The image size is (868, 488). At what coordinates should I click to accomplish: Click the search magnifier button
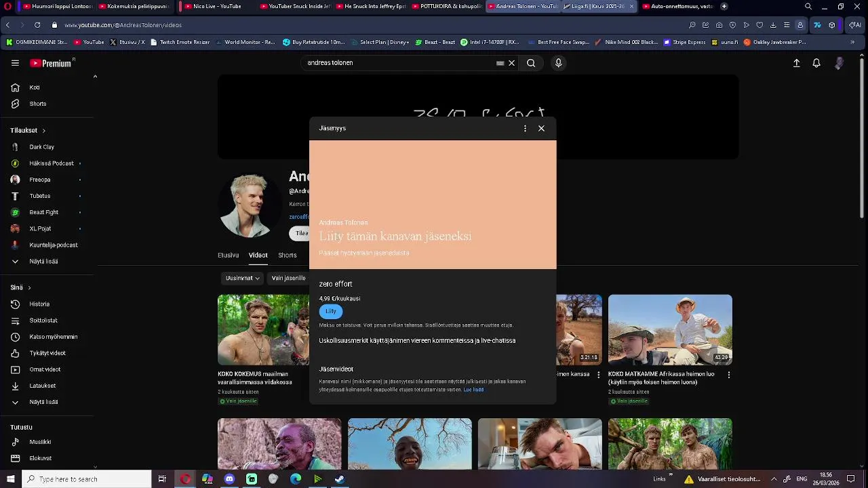coord(531,63)
